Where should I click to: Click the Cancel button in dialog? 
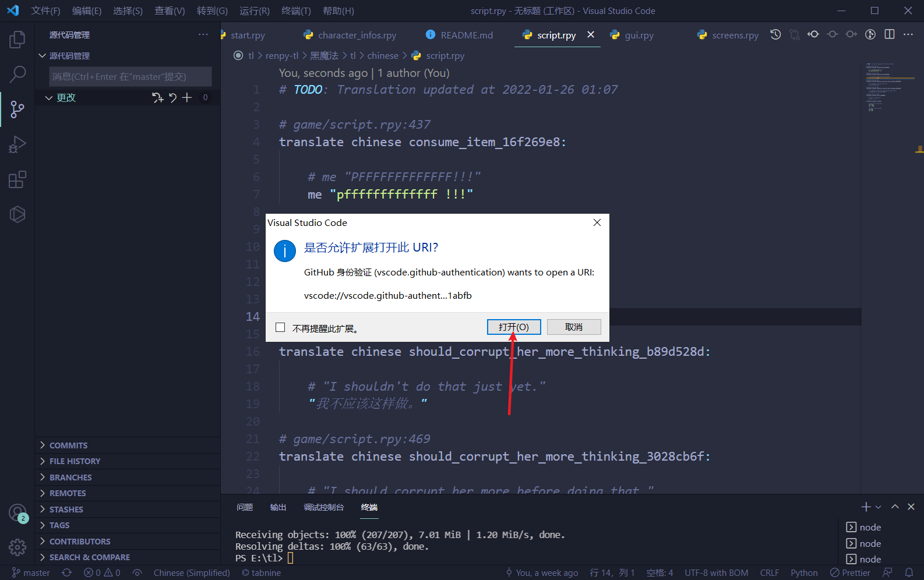point(574,327)
